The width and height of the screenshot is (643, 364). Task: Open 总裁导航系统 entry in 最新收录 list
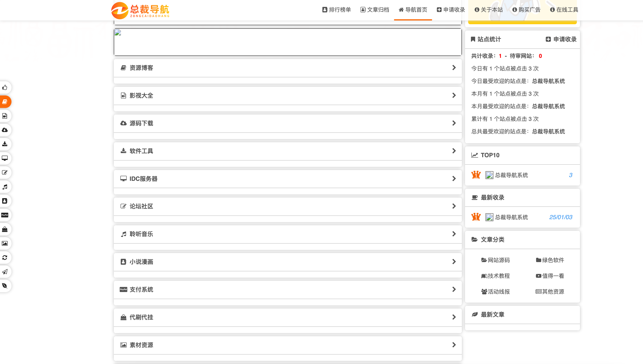tap(511, 217)
